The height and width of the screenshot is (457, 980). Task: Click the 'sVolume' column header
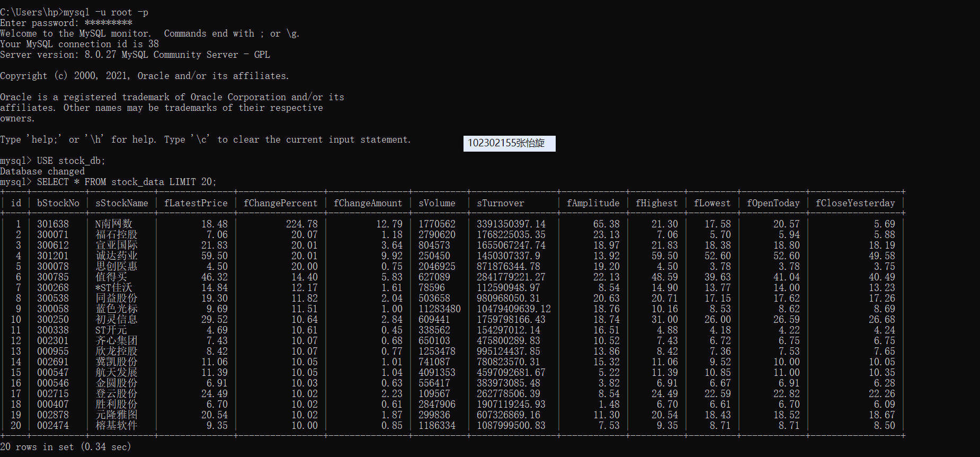click(x=437, y=203)
